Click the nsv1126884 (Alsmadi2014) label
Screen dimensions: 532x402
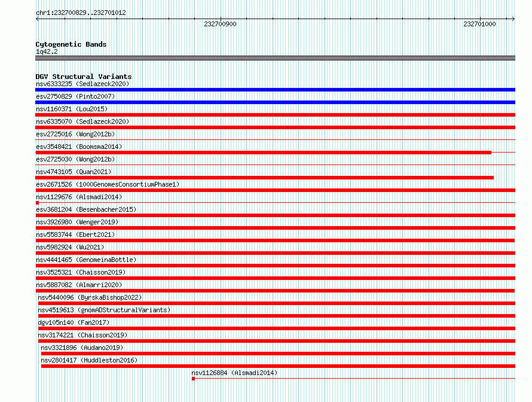click(234, 373)
